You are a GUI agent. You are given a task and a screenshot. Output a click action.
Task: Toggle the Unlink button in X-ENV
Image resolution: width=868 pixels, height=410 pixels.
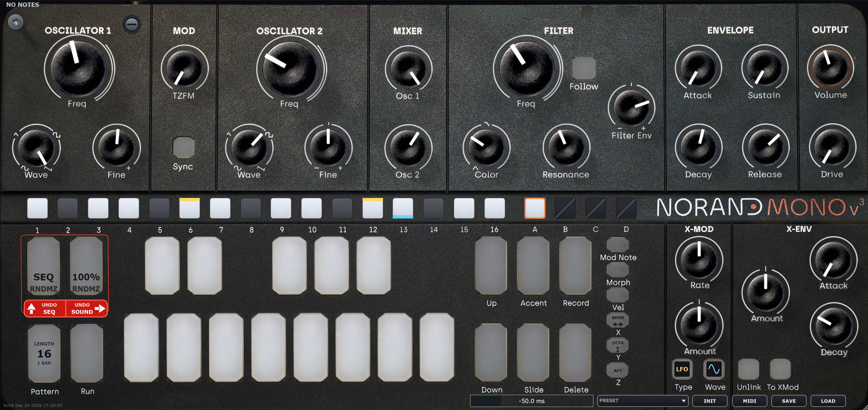[748, 369]
